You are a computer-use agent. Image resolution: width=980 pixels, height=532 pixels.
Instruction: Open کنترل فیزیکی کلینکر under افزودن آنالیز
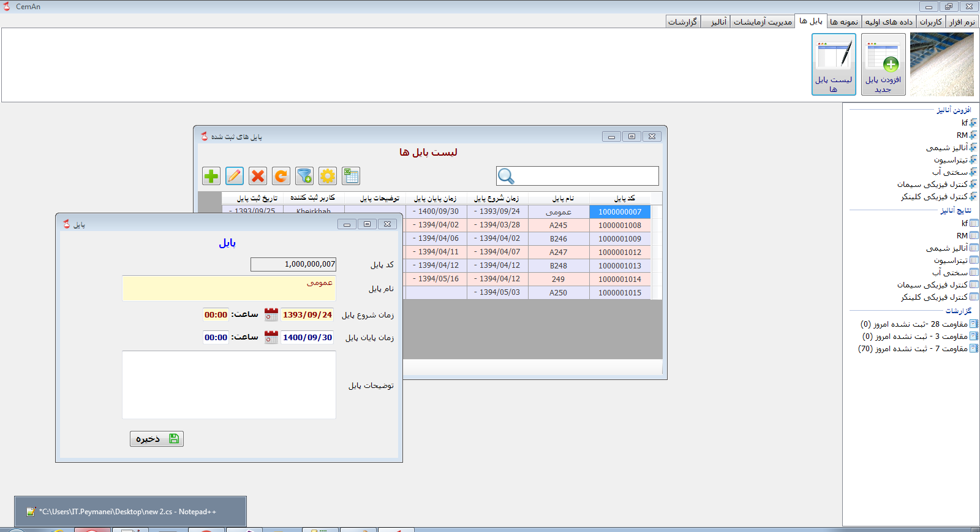click(939, 197)
